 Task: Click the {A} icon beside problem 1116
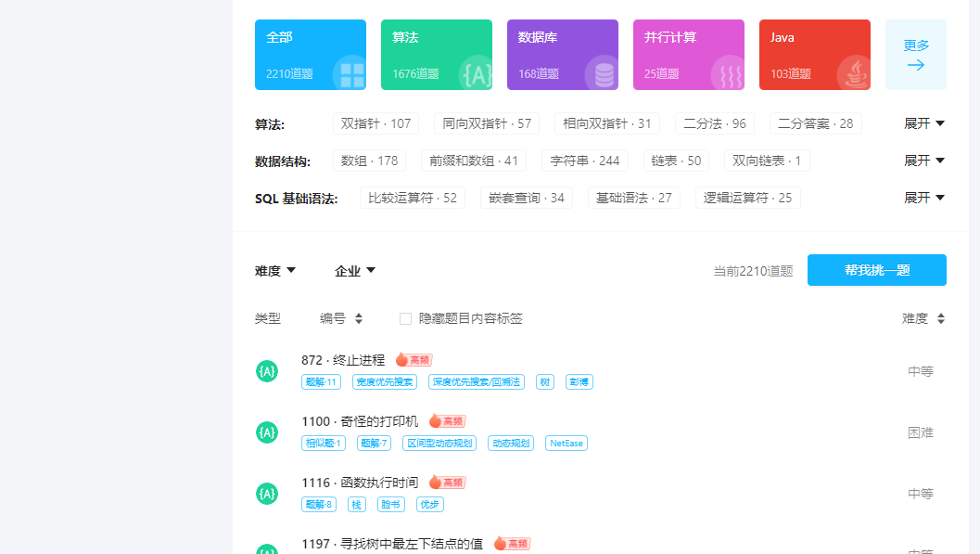coord(267,493)
